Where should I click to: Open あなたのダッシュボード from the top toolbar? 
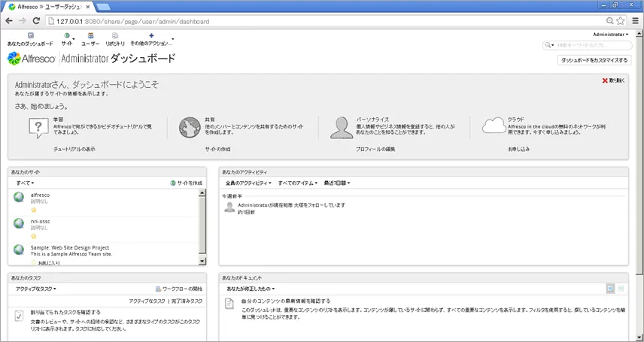coord(30,39)
